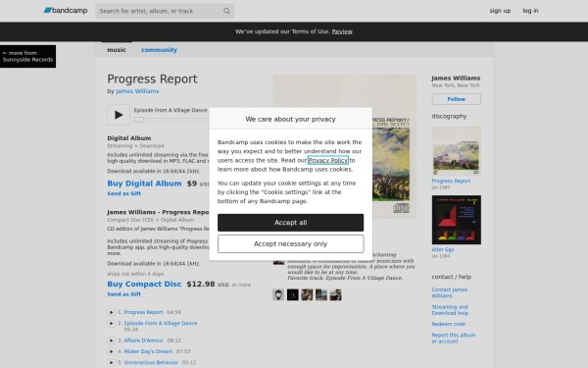Click the fourth supporter avatar
588x368 pixels.
321,294
